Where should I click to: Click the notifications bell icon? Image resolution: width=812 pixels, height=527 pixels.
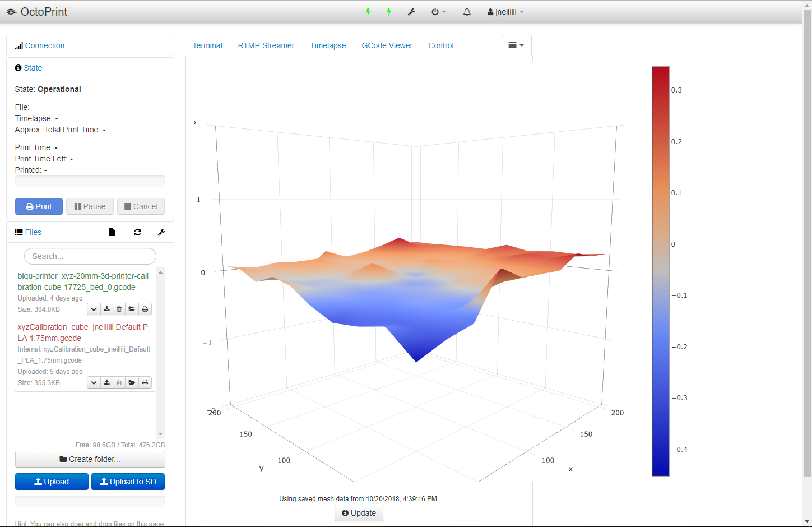point(467,12)
